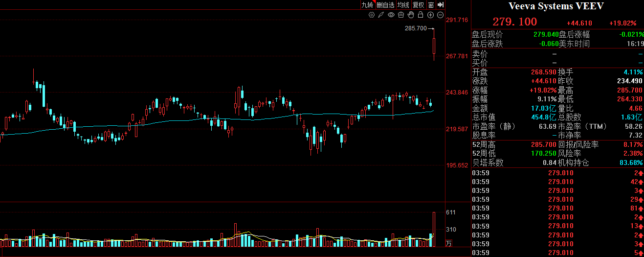Image resolution: width=644 pixels, height=257 pixels.
Task: Click the 万 volume unit label
Action: 449,243
